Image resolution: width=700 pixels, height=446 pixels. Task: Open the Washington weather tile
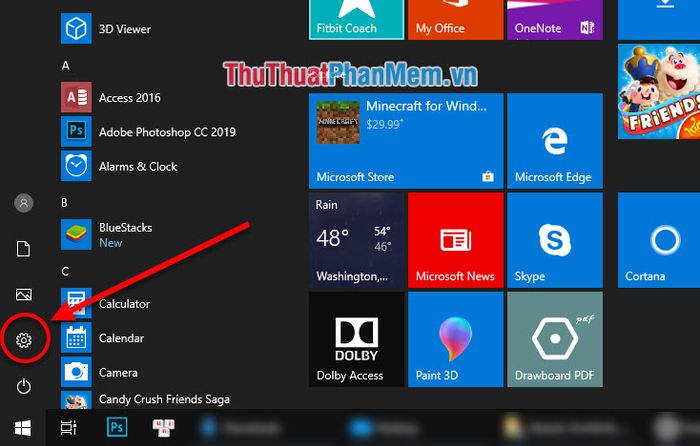click(357, 240)
